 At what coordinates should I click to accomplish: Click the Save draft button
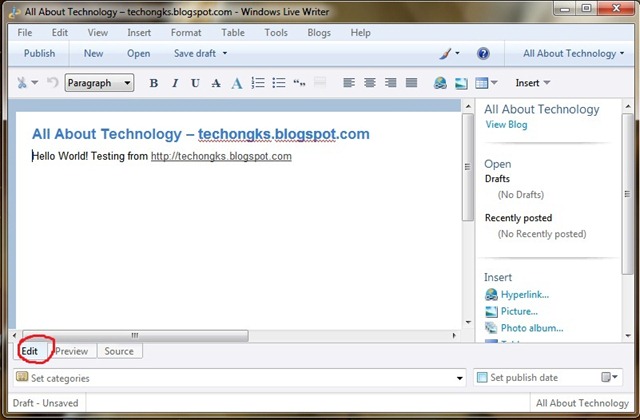pyautogui.click(x=195, y=53)
